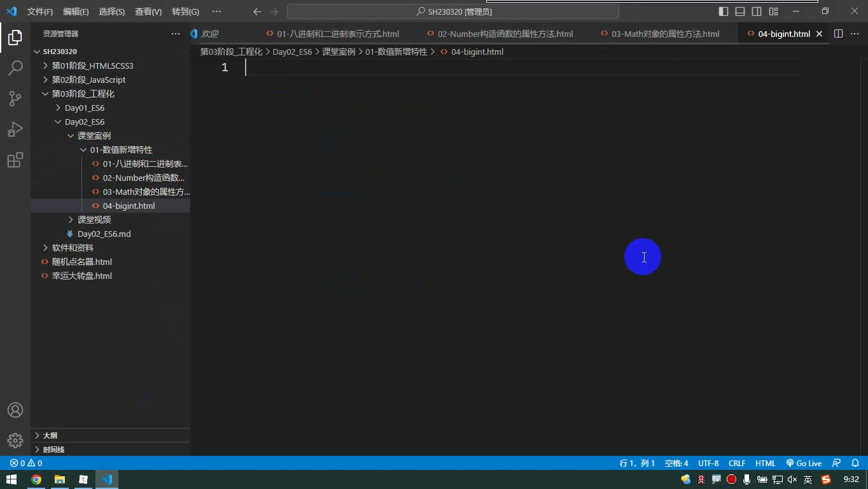Open Source Control view
868x489 pixels.
(x=15, y=98)
